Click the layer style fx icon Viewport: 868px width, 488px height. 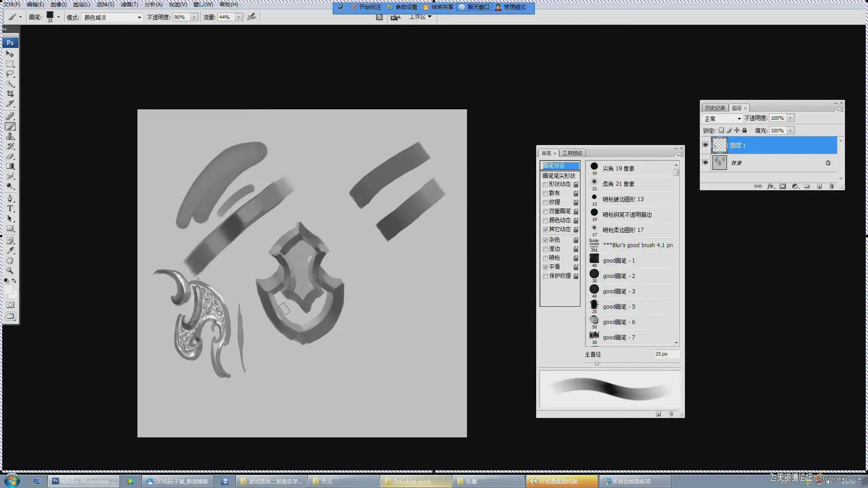(x=770, y=186)
